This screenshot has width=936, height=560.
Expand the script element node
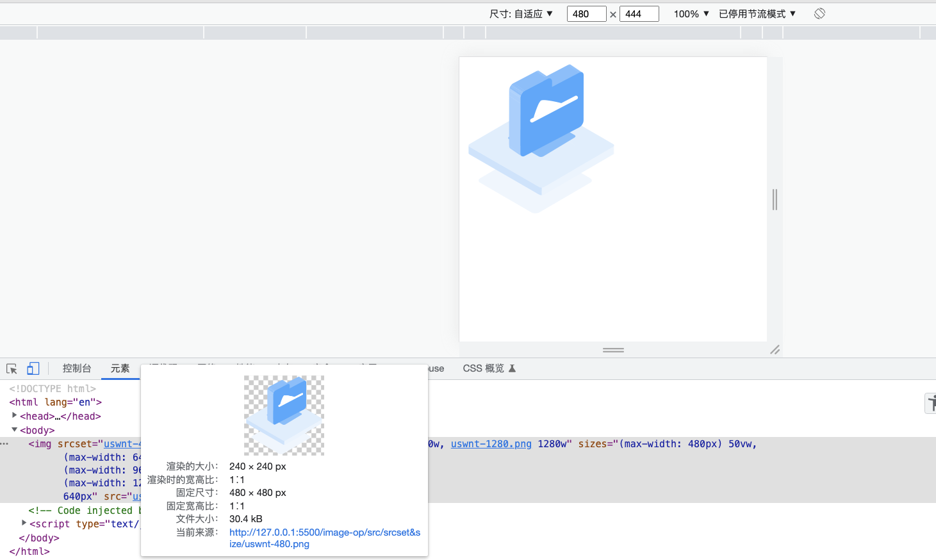tap(24, 523)
